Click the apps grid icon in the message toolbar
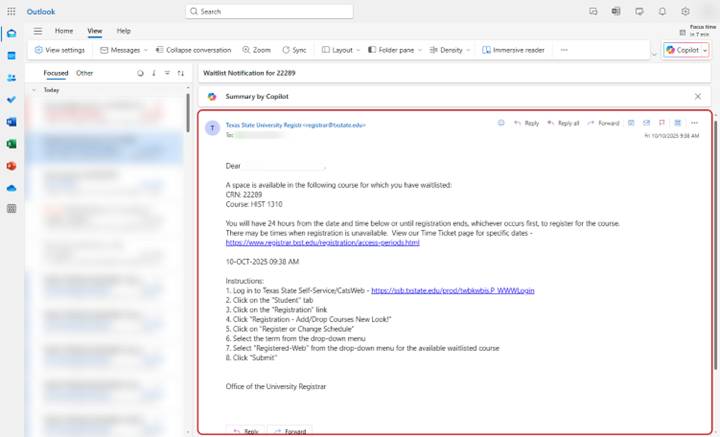The image size is (720, 437). point(677,123)
